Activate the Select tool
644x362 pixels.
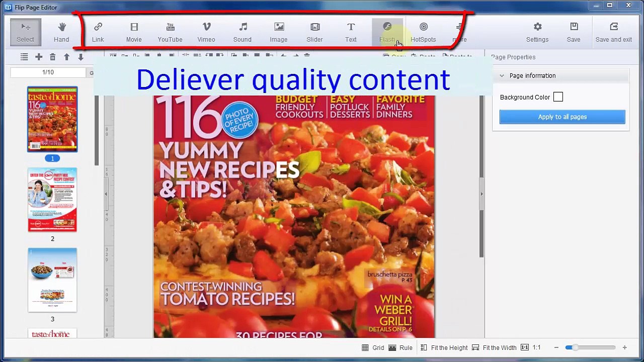pyautogui.click(x=25, y=32)
